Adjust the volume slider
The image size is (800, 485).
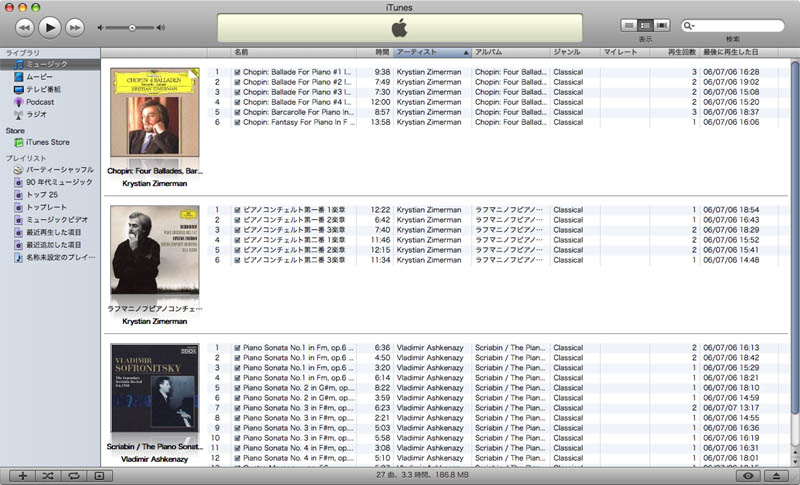(x=131, y=27)
